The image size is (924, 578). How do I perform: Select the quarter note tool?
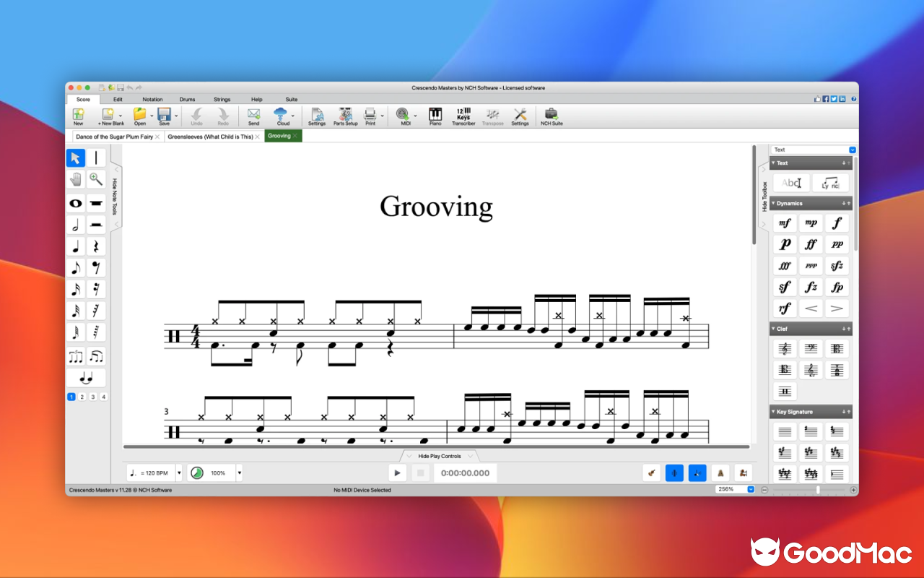[x=75, y=246]
